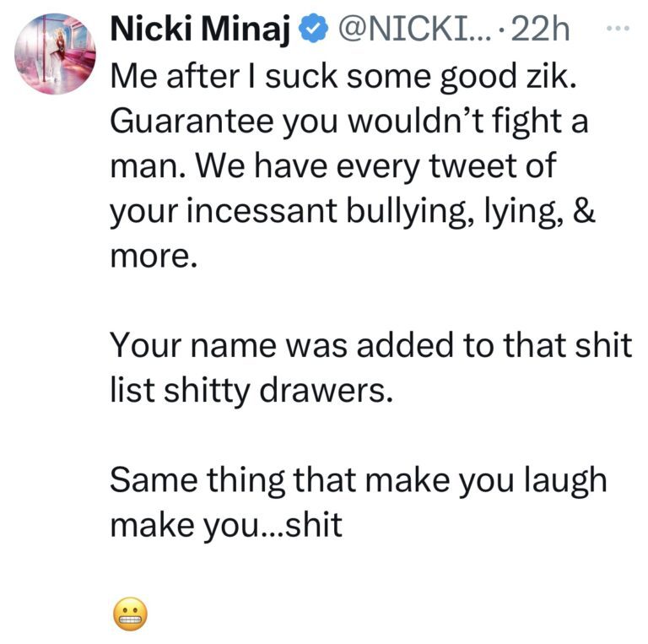648x644 pixels.
Task: Click the line "your incessant bullying, lying, &"
Action: (x=353, y=208)
